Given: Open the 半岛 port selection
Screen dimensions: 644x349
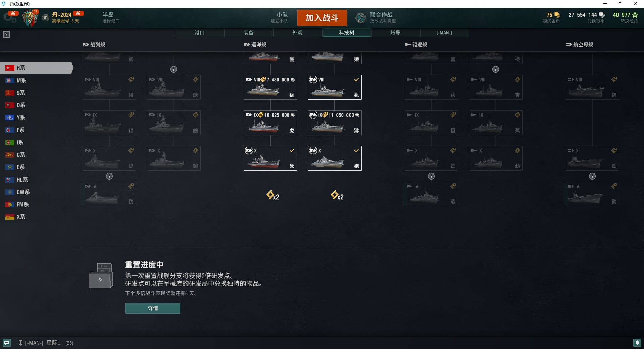Looking at the screenshot, I should 111,17.
